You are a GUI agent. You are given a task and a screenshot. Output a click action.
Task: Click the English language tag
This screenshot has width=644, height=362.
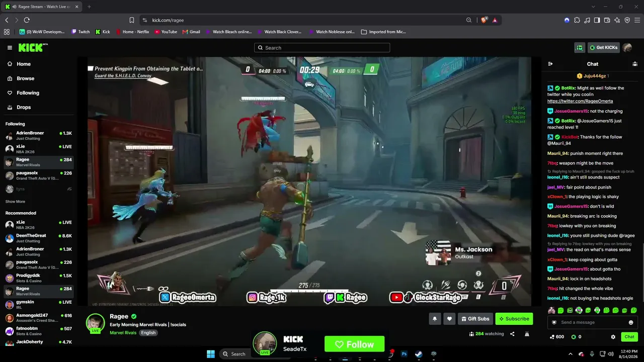point(148,333)
